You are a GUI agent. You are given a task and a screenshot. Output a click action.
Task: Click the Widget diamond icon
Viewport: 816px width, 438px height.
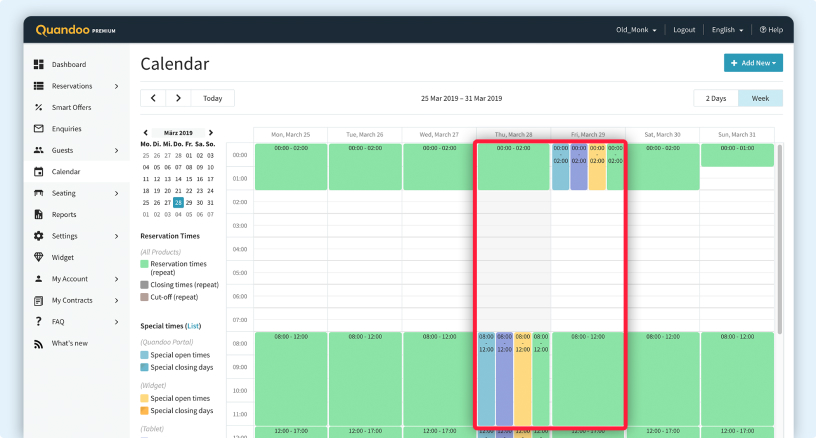tap(39, 257)
